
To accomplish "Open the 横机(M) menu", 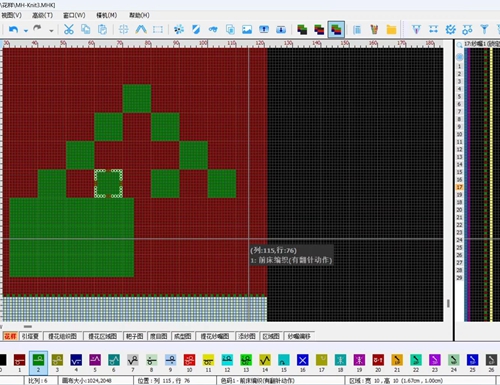I will 107,15.
